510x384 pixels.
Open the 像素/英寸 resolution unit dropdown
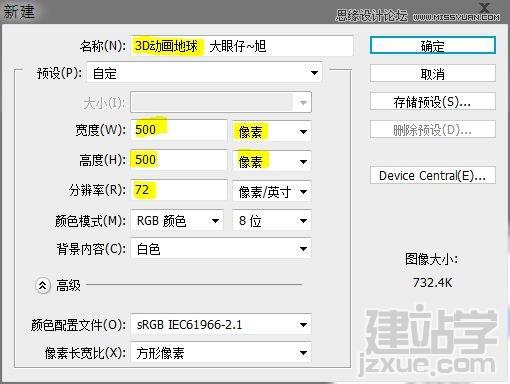[272, 191]
